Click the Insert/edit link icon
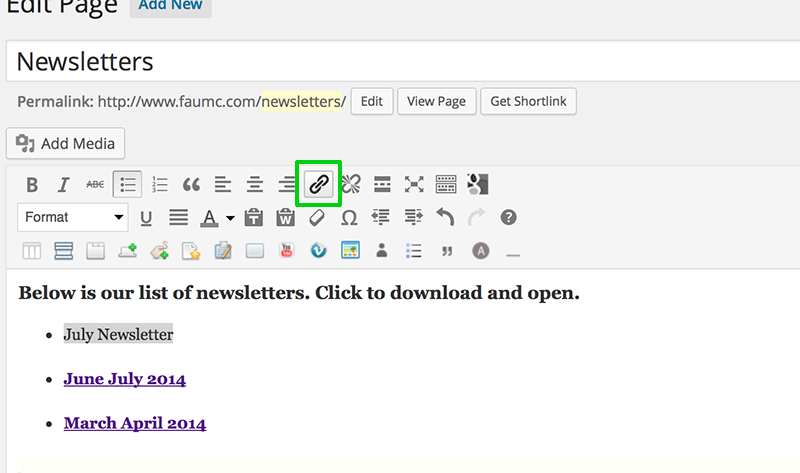 (x=318, y=184)
